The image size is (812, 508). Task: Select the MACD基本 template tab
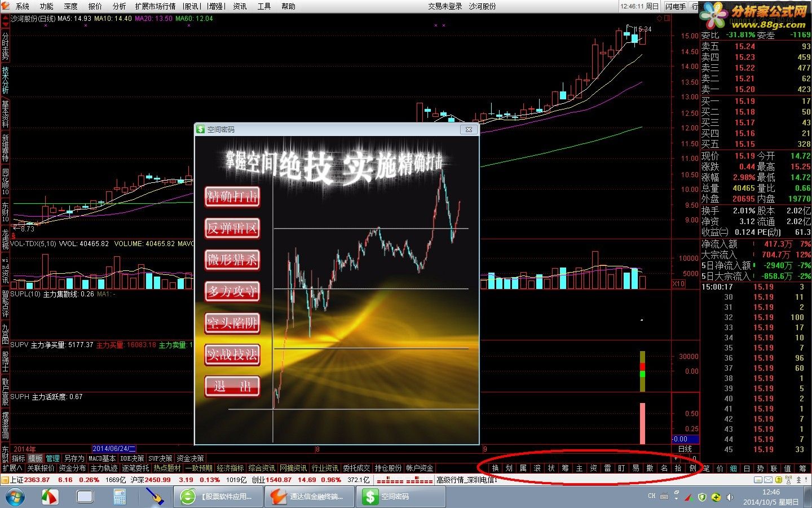click(x=102, y=458)
